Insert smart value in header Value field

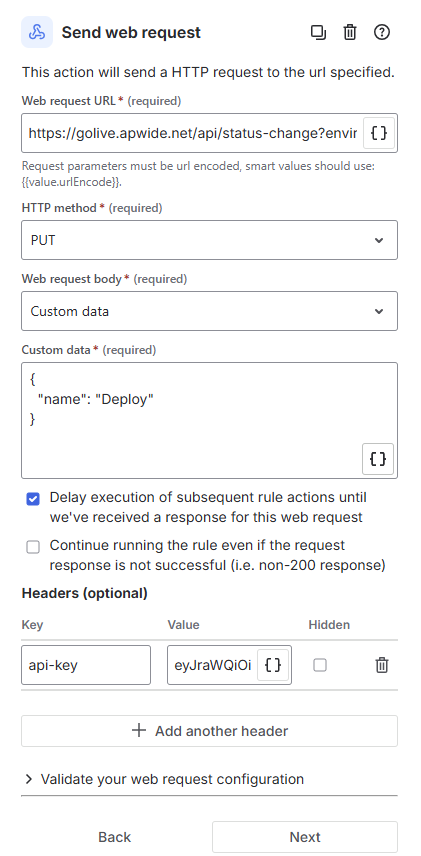click(x=273, y=665)
